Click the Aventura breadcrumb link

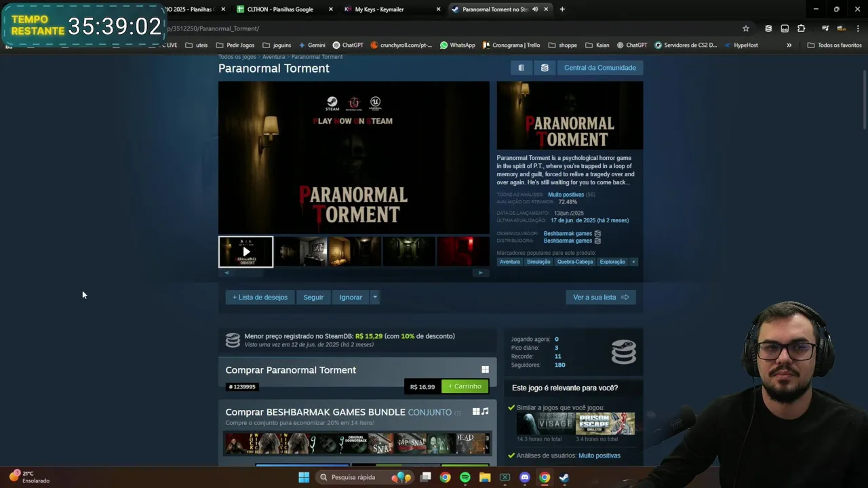273,57
